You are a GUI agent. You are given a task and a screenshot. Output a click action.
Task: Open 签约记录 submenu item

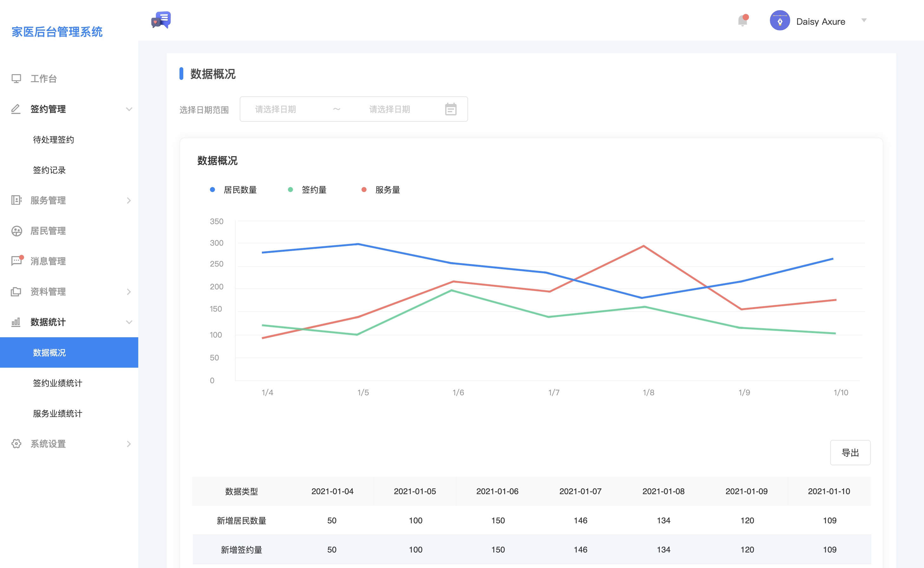click(x=49, y=170)
